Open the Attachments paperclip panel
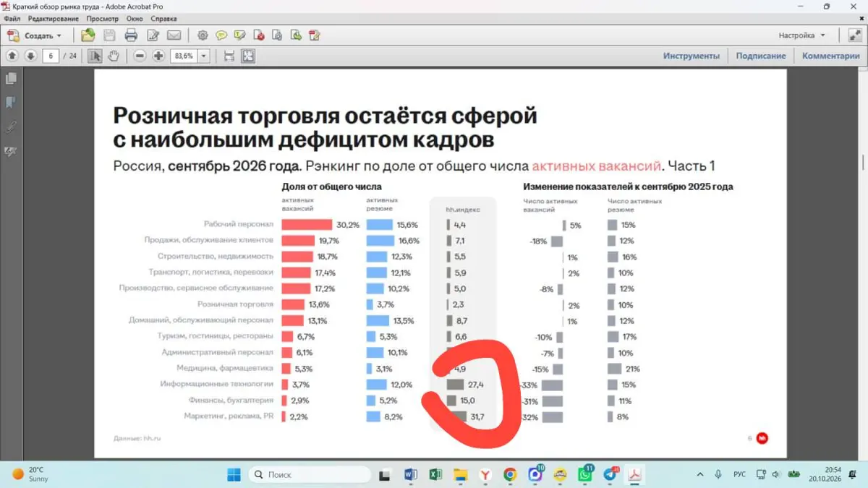 pyautogui.click(x=11, y=127)
